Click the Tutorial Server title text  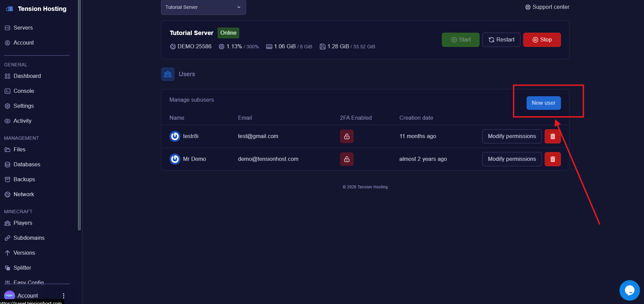point(192,33)
